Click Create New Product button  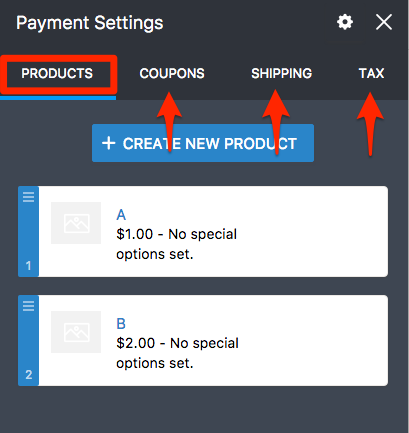click(x=203, y=143)
